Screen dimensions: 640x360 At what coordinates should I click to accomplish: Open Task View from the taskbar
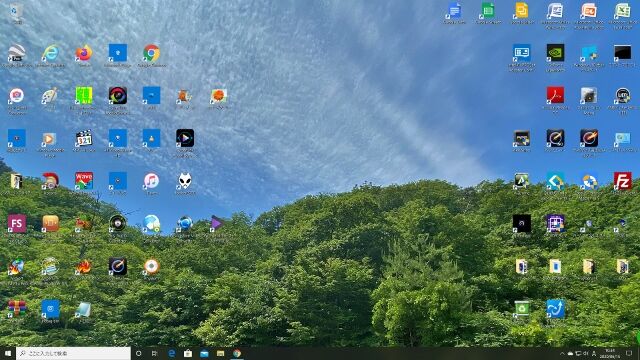[155, 353]
